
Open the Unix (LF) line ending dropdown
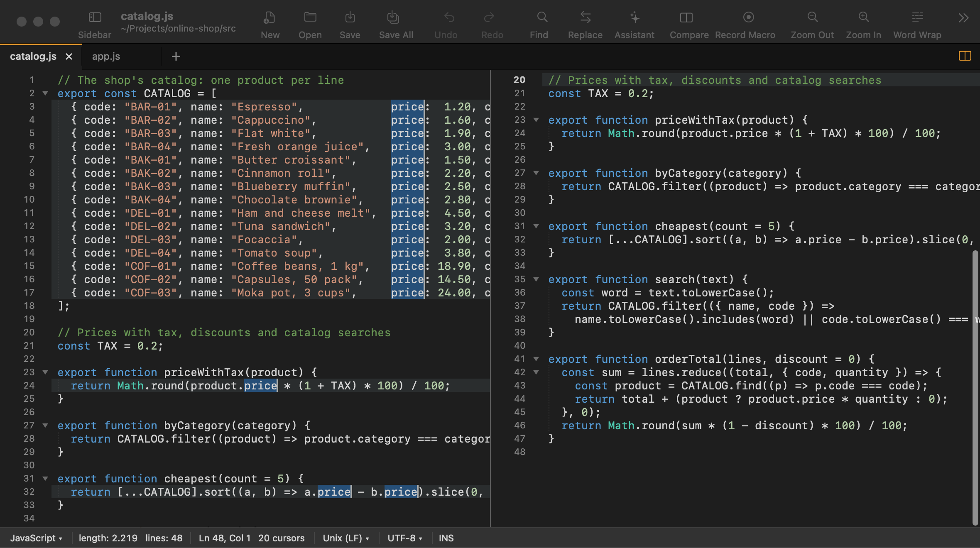[x=345, y=538]
